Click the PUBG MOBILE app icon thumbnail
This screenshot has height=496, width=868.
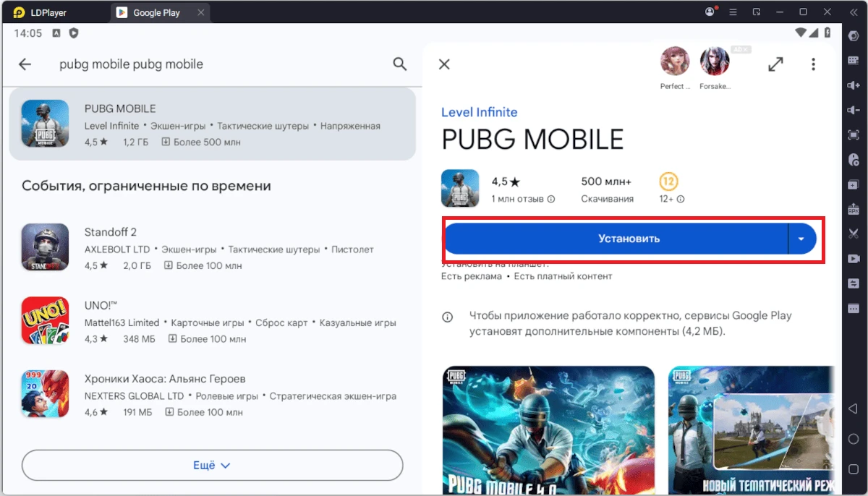[x=460, y=187]
